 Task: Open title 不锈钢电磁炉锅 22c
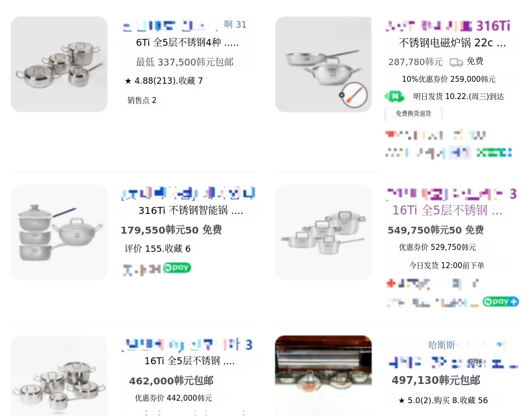click(x=452, y=43)
